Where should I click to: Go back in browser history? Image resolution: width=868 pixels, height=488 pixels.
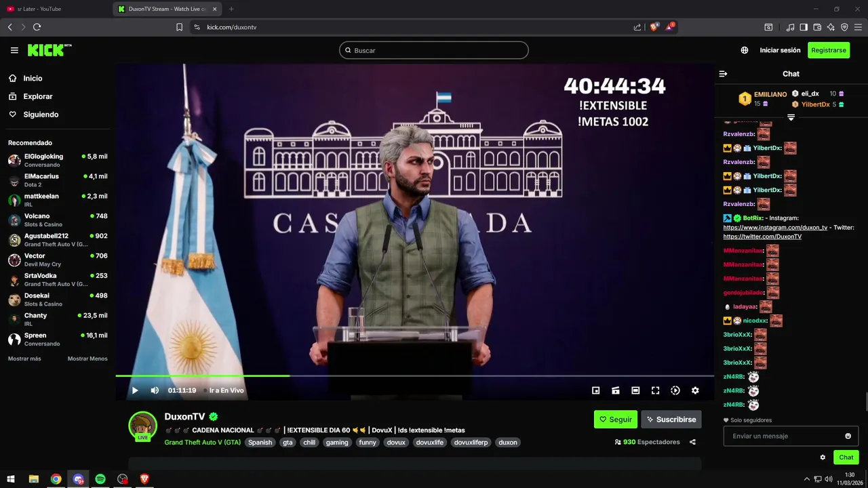(x=10, y=27)
